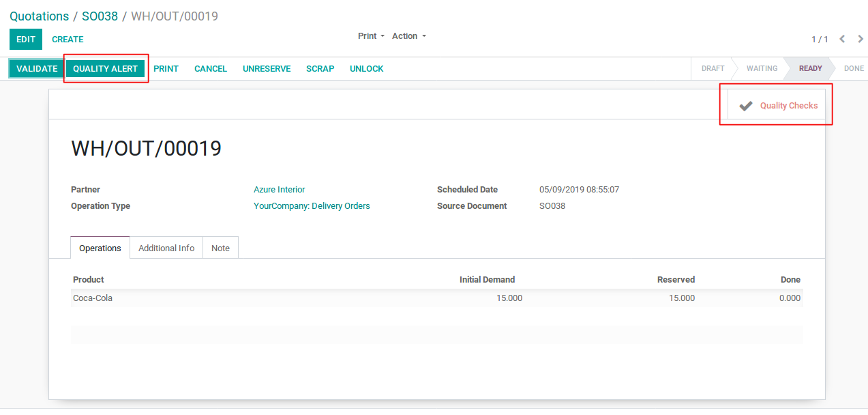Click the WH/OUT/00019 title heading
The image size is (868, 415).
(147, 148)
